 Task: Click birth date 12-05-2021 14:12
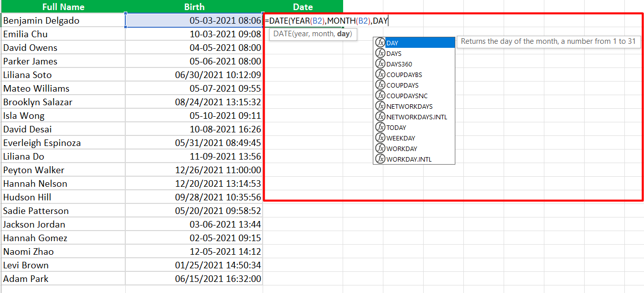(194, 252)
